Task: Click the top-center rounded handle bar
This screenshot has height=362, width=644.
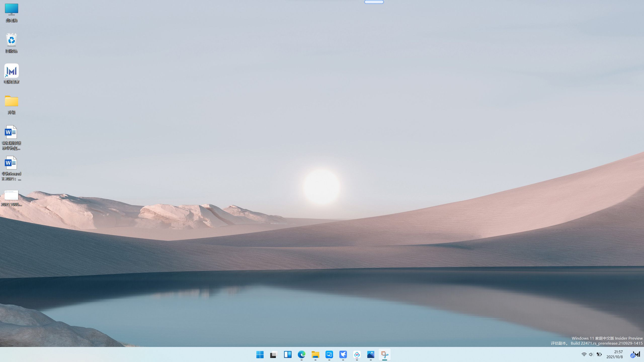Action: coord(374,2)
